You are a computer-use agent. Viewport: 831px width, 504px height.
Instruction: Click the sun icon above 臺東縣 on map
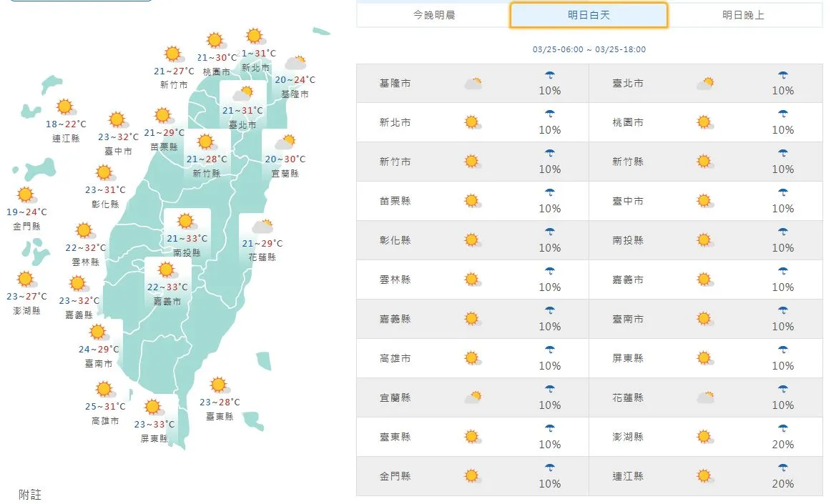click(220, 385)
